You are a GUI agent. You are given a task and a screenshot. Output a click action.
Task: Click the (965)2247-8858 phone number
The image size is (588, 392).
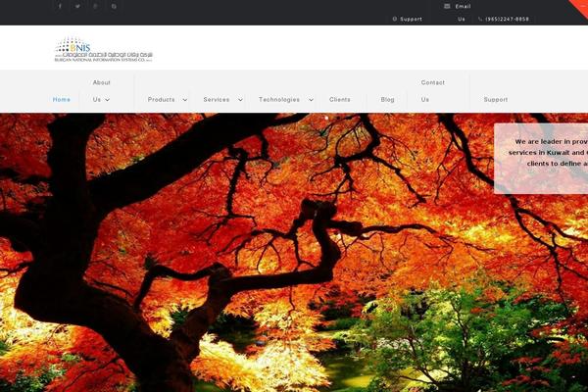click(x=507, y=19)
